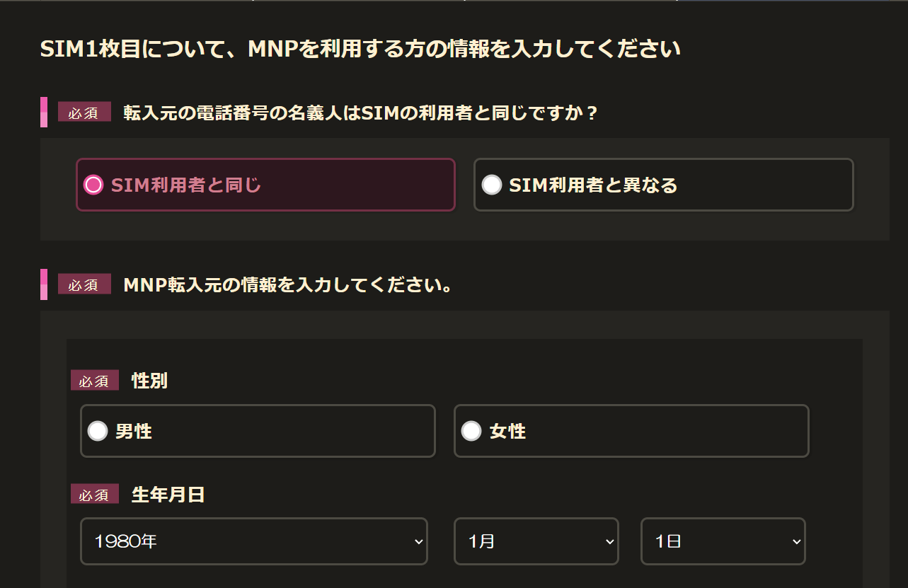Click the "MNP転入元の情報を入力してください。" section title
The width and height of the screenshot is (908, 588).
288,284
